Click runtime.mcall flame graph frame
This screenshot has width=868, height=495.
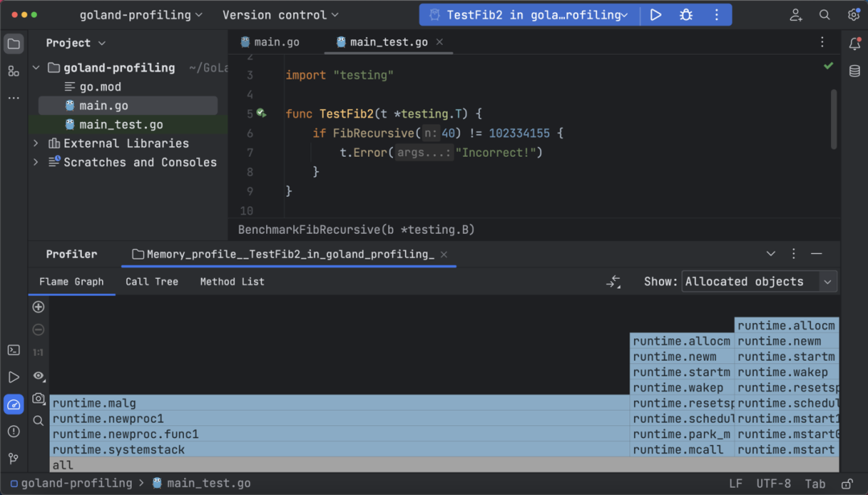click(682, 449)
